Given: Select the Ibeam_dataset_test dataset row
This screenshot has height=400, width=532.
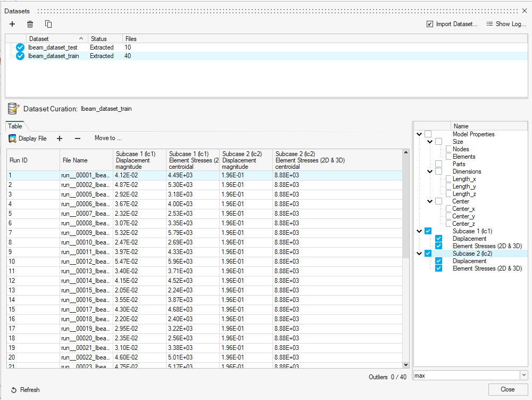Looking at the screenshot, I should pyautogui.click(x=53, y=47).
